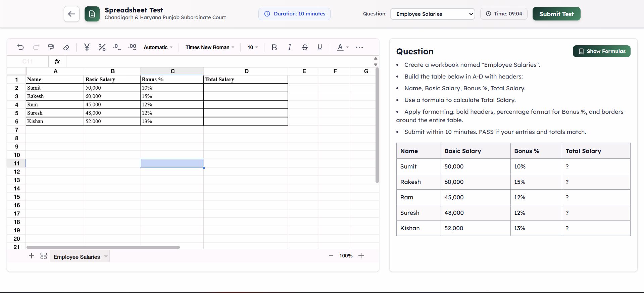Select column A header
This screenshot has width=644, height=293.
point(55,71)
